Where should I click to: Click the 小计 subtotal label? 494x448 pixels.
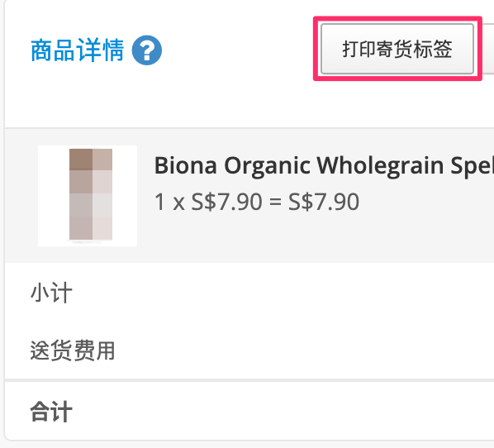51,293
